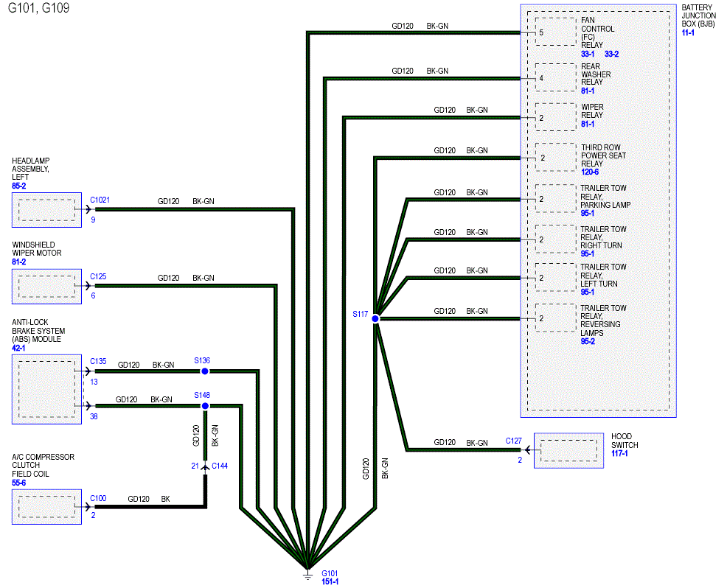The height and width of the screenshot is (588, 727).
Task: Open Windshield Wiper Motor 81-2 link
Action: (19, 262)
